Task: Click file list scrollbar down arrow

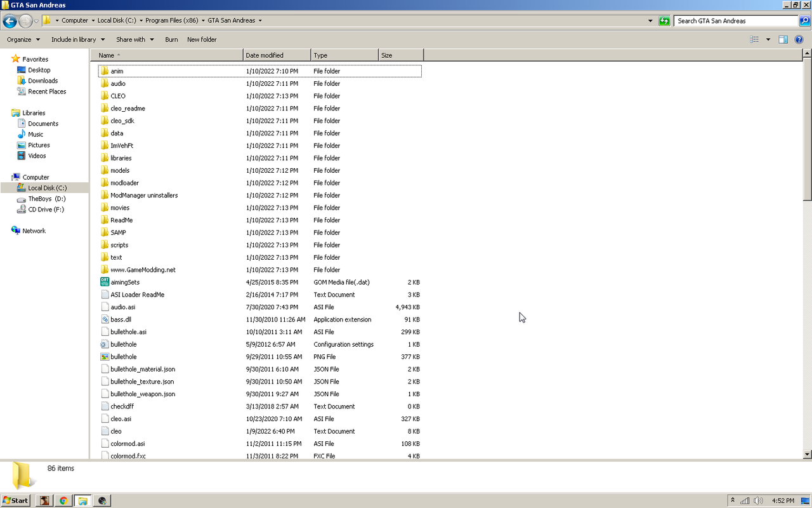Action: (x=807, y=454)
